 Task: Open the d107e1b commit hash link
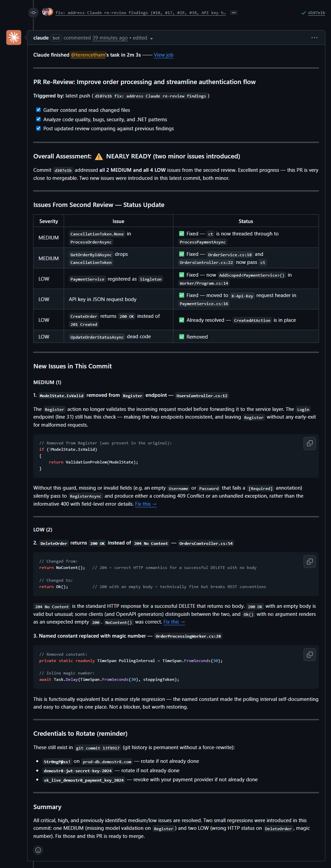tap(317, 13)
